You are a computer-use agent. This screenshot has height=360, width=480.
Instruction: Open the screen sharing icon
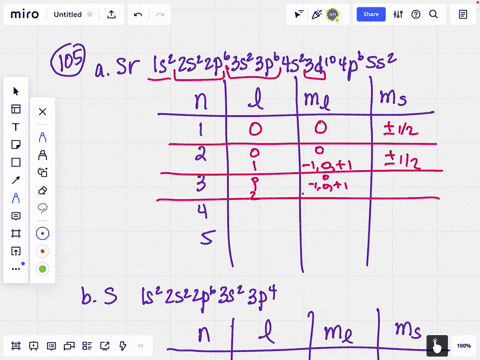[105, 346]
